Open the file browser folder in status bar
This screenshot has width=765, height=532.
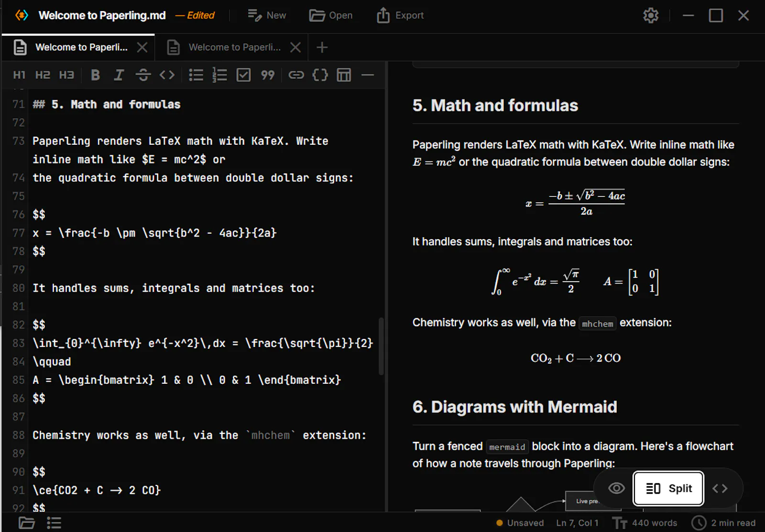pyautogui.click(x=26, y=523)
